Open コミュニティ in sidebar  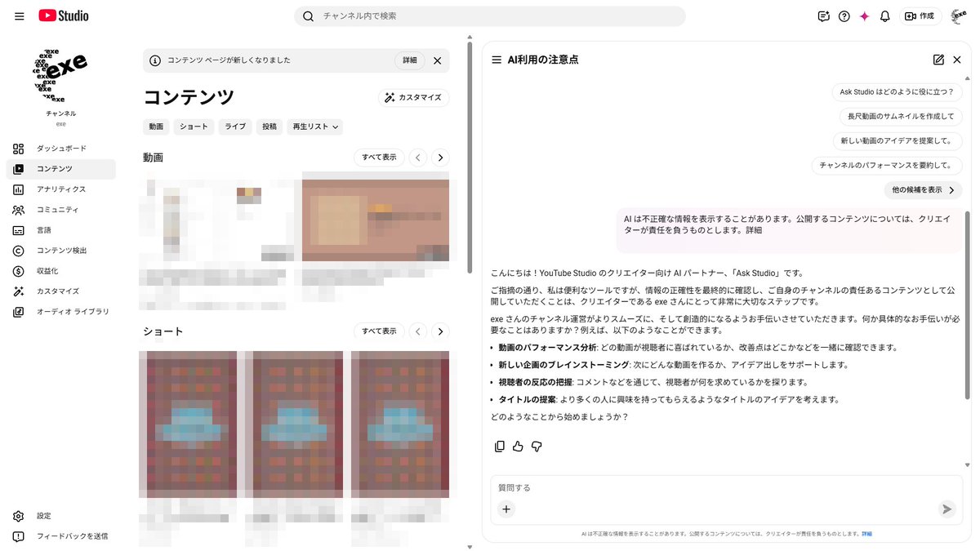[x=61, y=210]
